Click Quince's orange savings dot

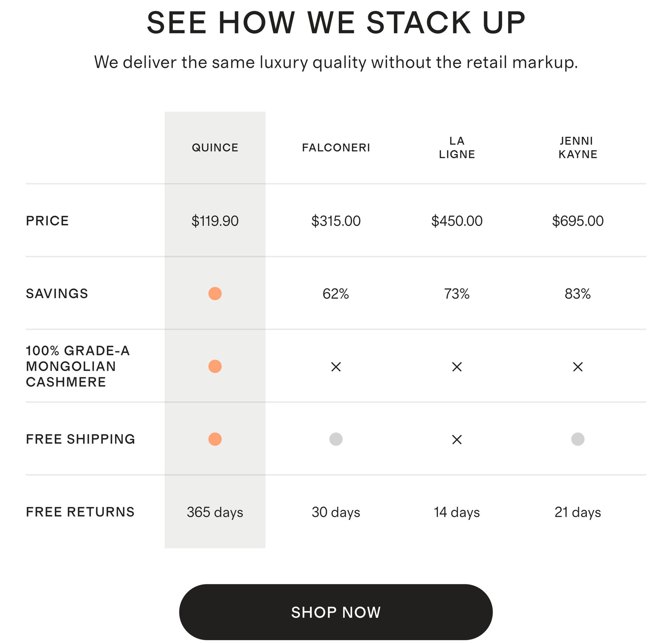pyautogui.click(x=215, y=294)
